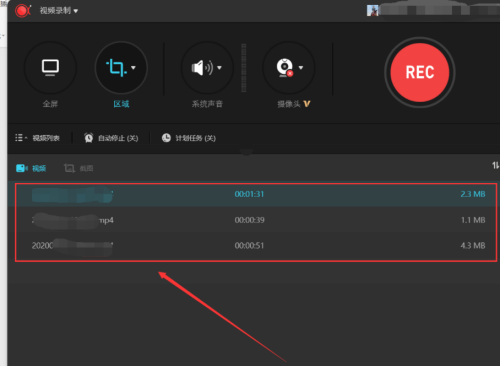The image size is (500, 366).
Task: Toggle the 摄像头 webcam icon
Action: (285, 68)
